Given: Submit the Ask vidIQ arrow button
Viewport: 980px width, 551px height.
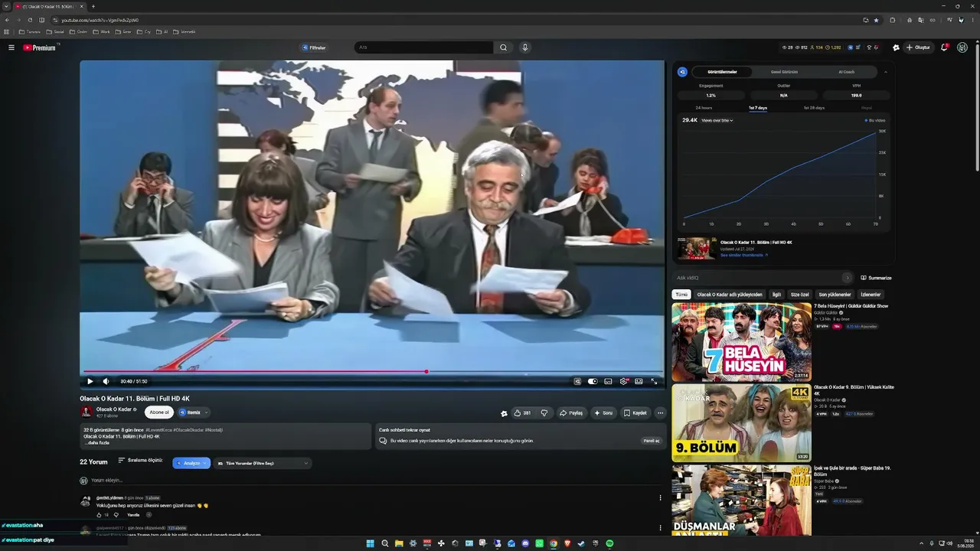Looking at the screenshot, I should [x=847, y=278].
